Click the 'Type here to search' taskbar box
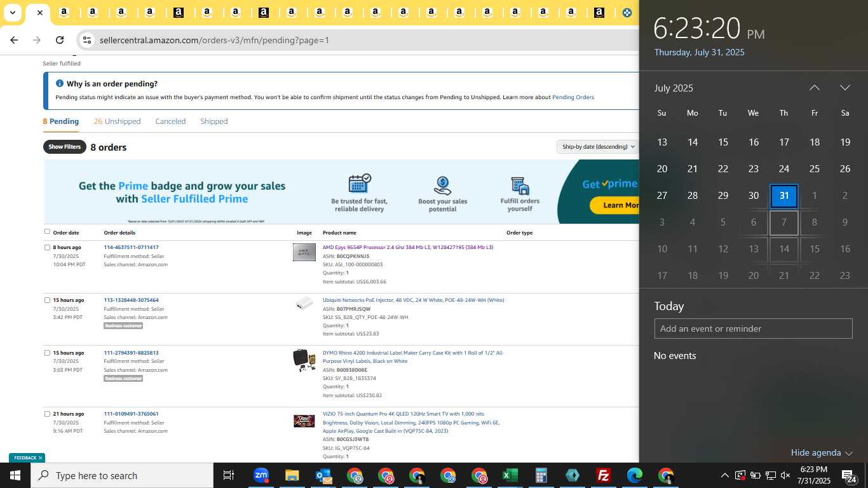 pos(122,475)
